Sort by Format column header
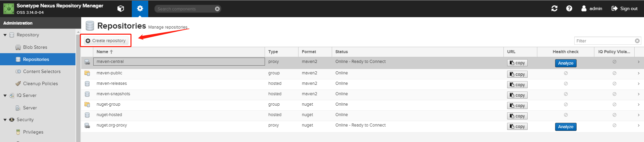Image resolution: width=644 pixels, height=142 pixels. 315,52
